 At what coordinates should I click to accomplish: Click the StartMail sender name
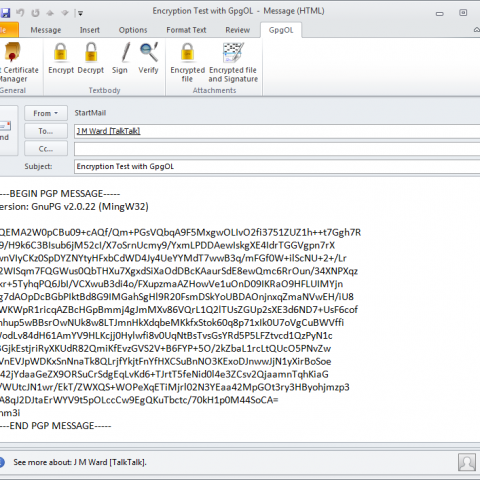tap(90, 113)
